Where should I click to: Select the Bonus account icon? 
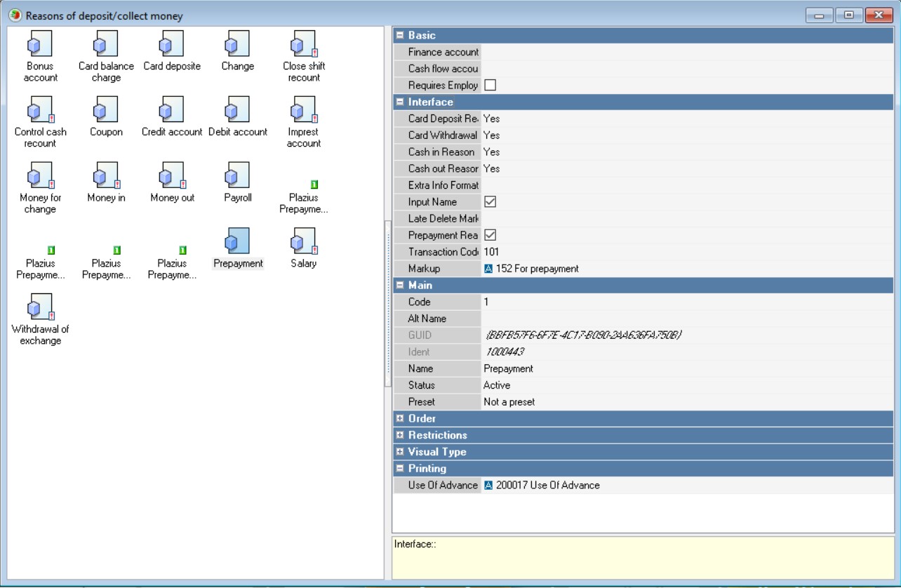click(40, 46)
